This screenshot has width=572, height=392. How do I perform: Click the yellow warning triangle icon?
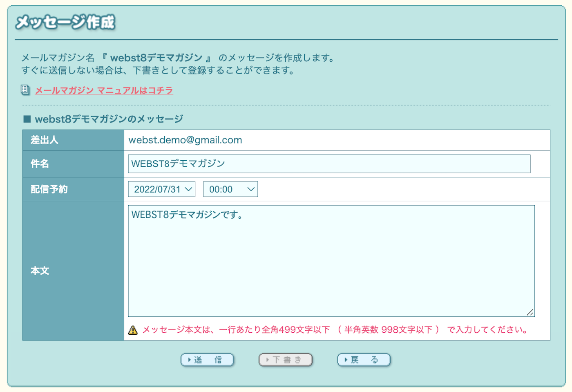[x=133, y=330]
